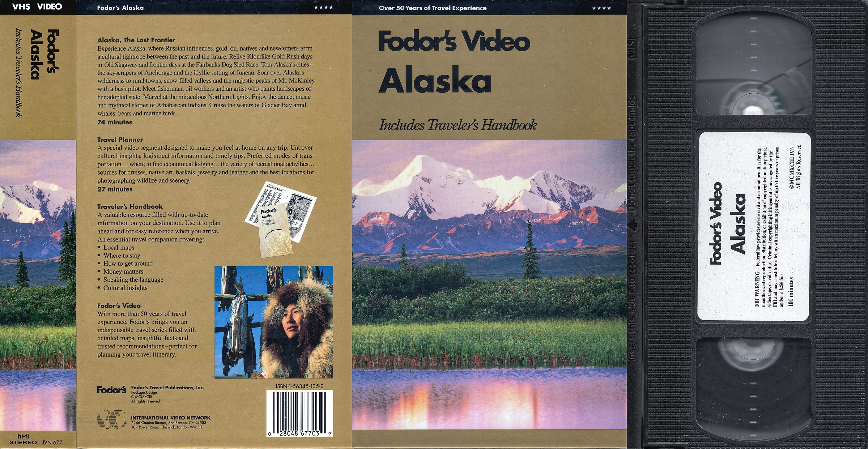The image size is (868, 449).
Task: Click the "Alaska, The Last Frontier" heading
Action: tap(136, 40)
